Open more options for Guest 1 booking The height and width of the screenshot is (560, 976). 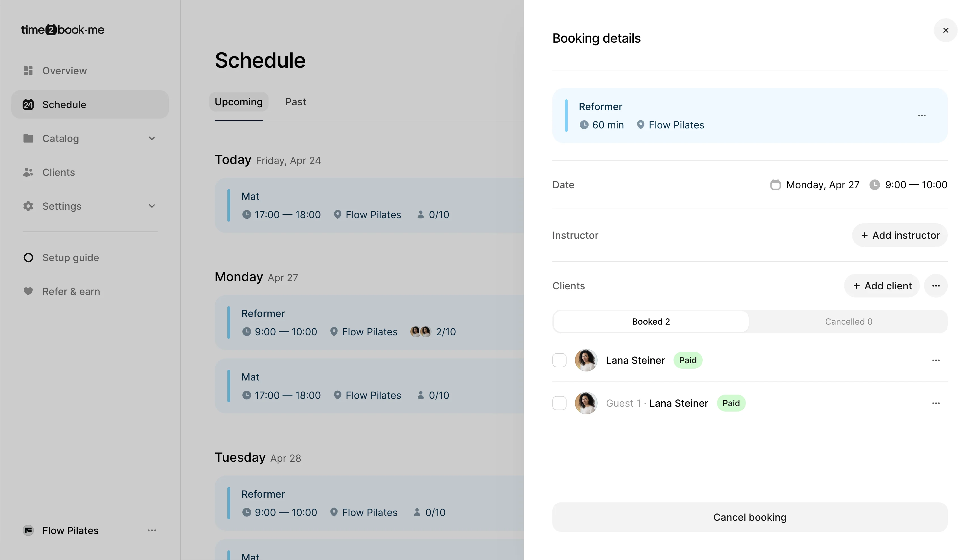coord(936,403)
